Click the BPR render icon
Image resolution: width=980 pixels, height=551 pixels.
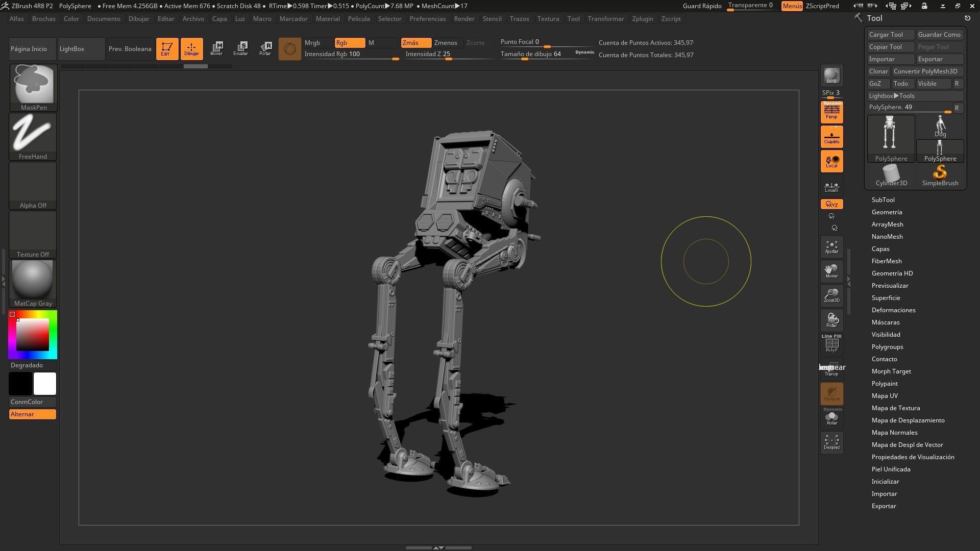(831, 76)
